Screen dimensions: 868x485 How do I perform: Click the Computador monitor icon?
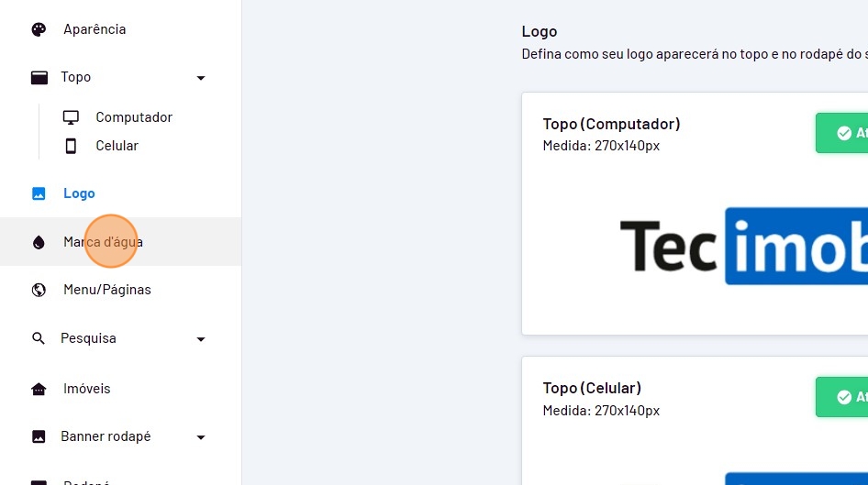[x=71, y=117]
